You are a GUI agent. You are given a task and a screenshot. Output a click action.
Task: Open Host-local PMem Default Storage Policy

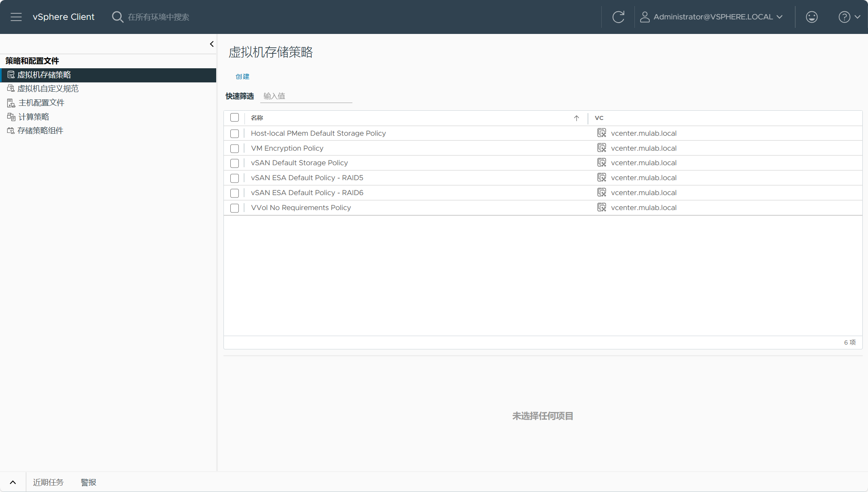(318, 133)
